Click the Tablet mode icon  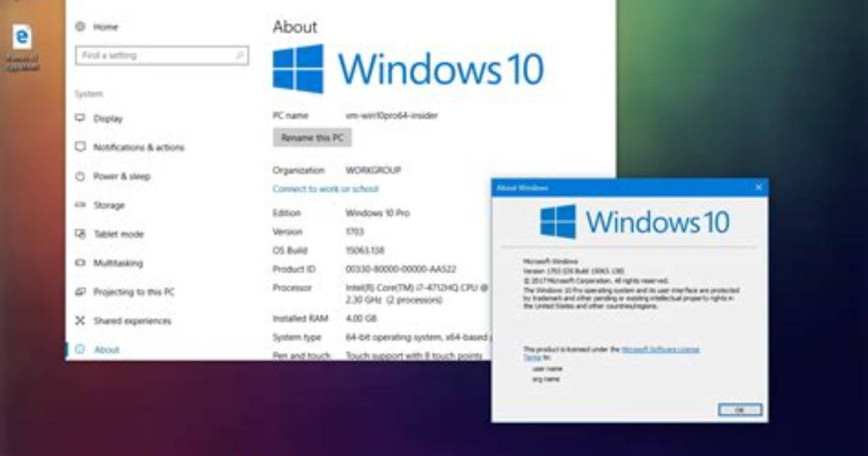(x=81, y=234)
